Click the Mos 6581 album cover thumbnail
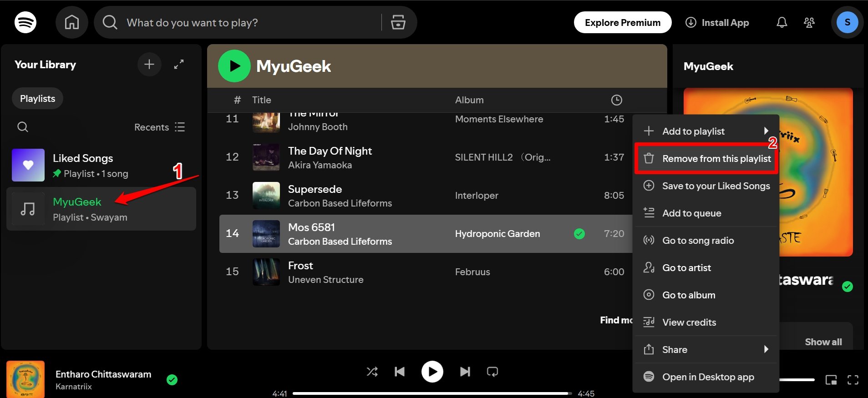 266,234
